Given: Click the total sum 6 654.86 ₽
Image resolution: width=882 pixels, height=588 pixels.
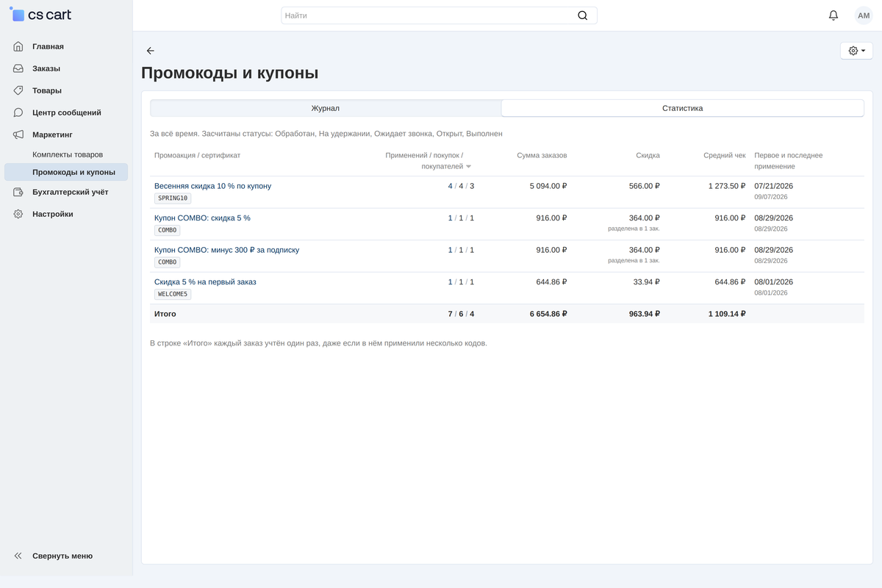Looking at the screenshot, I should (548, 314).
